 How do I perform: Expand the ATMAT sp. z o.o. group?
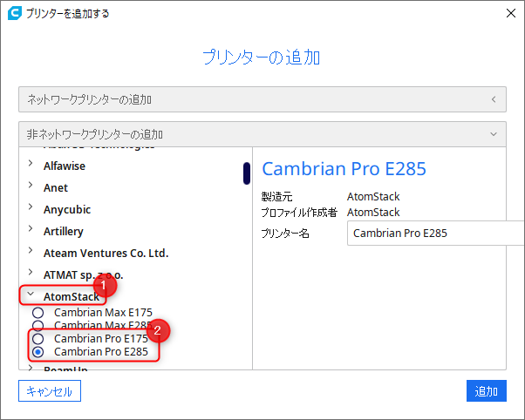click(x=31, y=272)
